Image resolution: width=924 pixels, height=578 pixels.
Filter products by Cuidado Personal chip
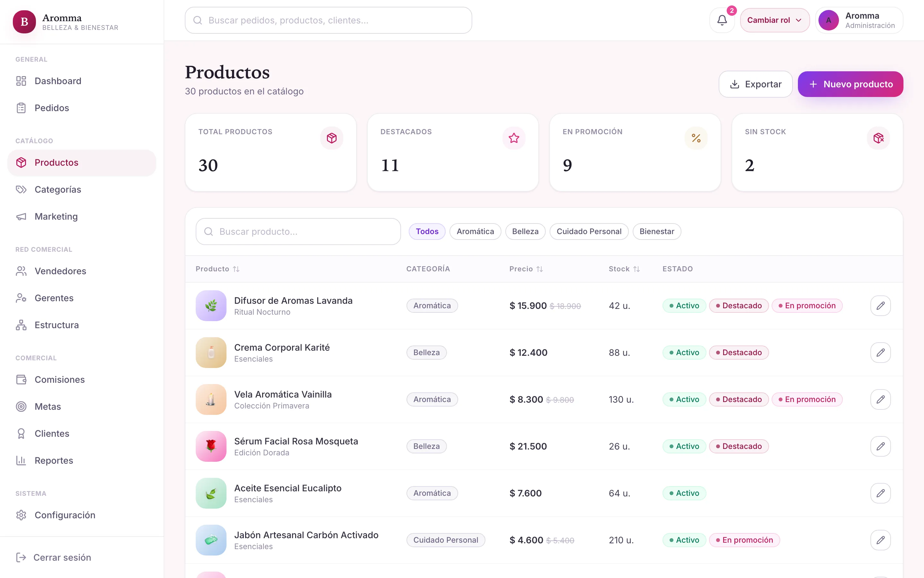click(589, 232)
